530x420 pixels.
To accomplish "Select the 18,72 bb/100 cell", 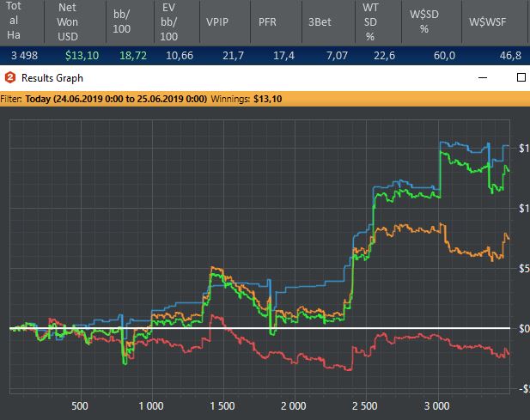I will (133, 56).
